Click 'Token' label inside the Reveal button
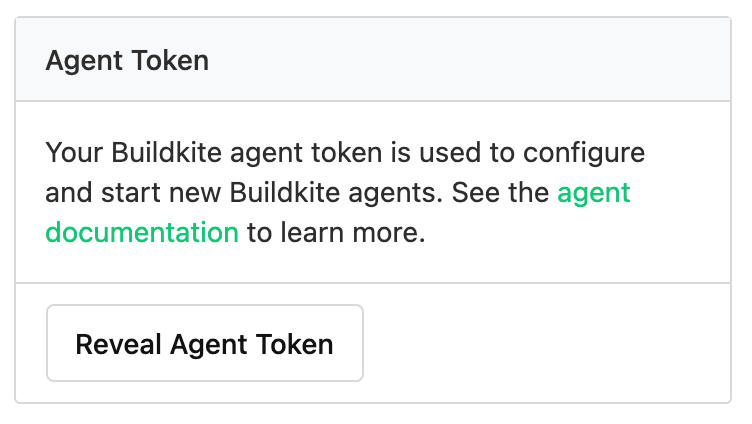The width and height of the screenshot is (752, 424). point(294,344)
